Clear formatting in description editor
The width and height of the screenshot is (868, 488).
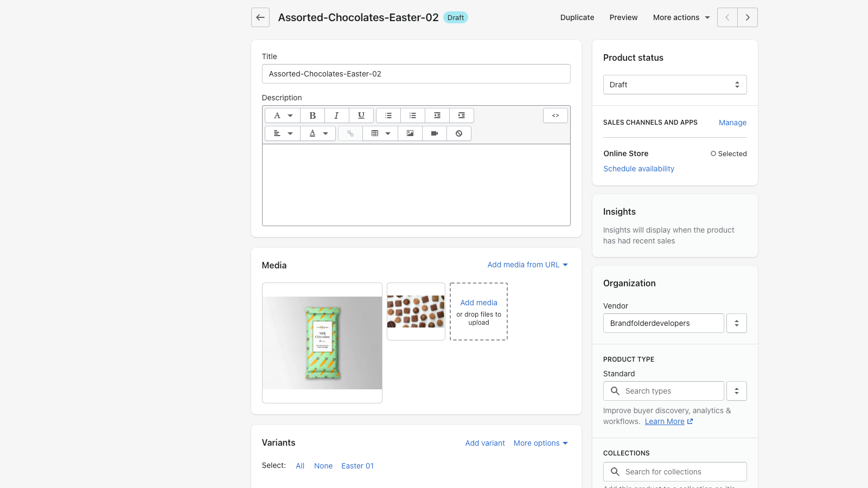459,133
